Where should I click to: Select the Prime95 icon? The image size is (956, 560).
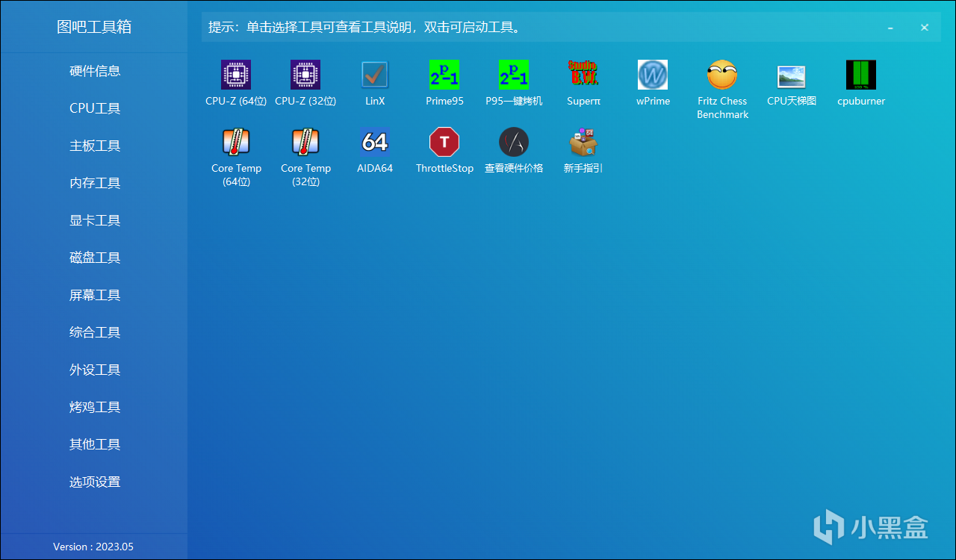tap(444, 75)
